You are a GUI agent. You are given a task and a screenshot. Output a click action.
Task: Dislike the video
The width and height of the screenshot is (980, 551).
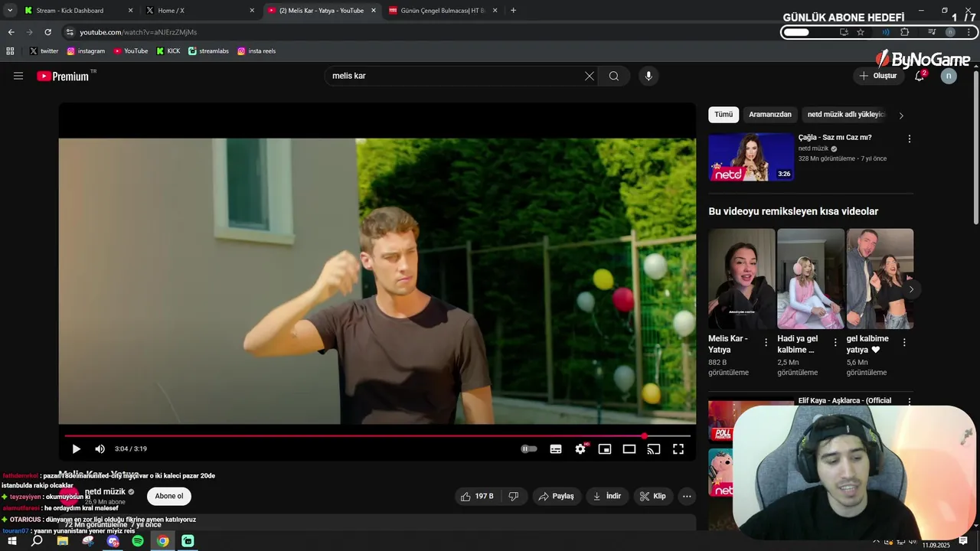pos(514,496)
